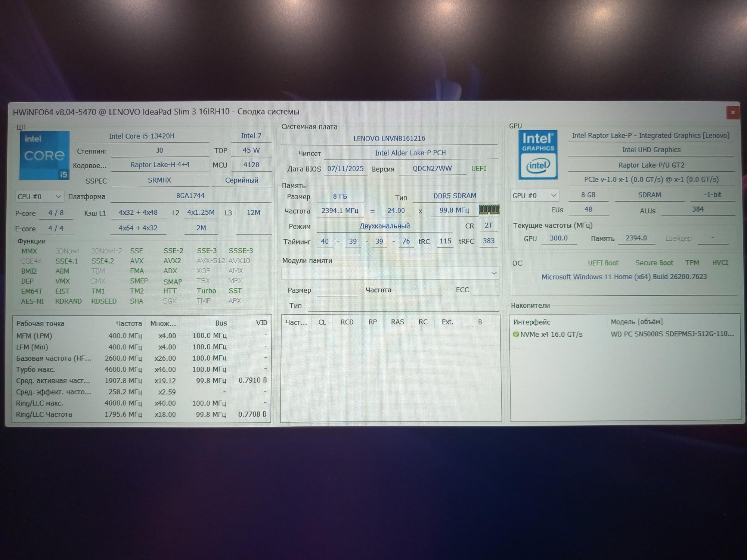Screen dimensions: 747x560
Task: Open the GPU #0 selector dropdown
Action: [534, 195]
